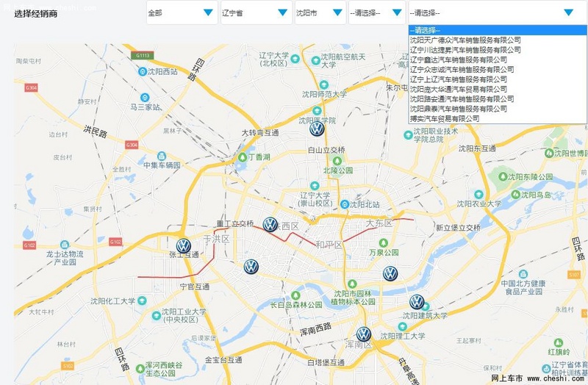Click the 沈阳农业大学 icon
The height and width of the screenshot is (385, 588).
coord(478,195)
